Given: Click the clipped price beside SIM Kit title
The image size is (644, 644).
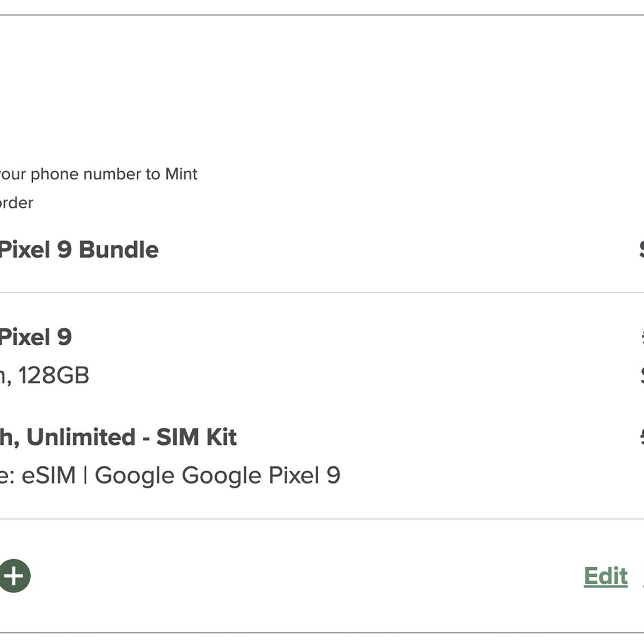Looking at the screenshot, I should 642,437.
